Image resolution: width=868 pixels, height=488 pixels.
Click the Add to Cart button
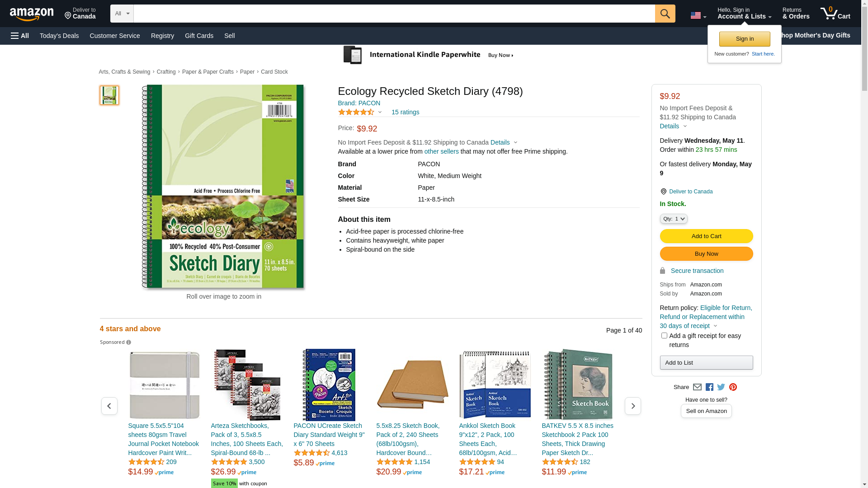coord(706,236)
